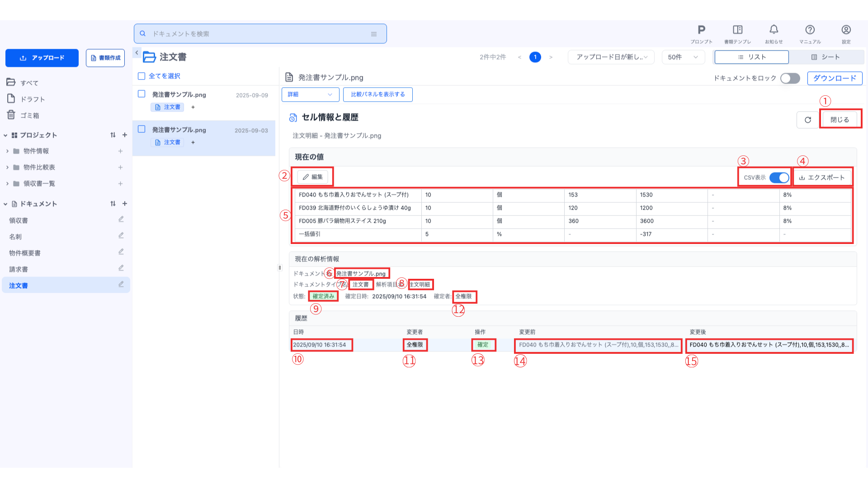Image resolution: width=868 pixels, height=488 pixels.
Task: Open the 詳細 dropdown
Action: tap(310, 94)
